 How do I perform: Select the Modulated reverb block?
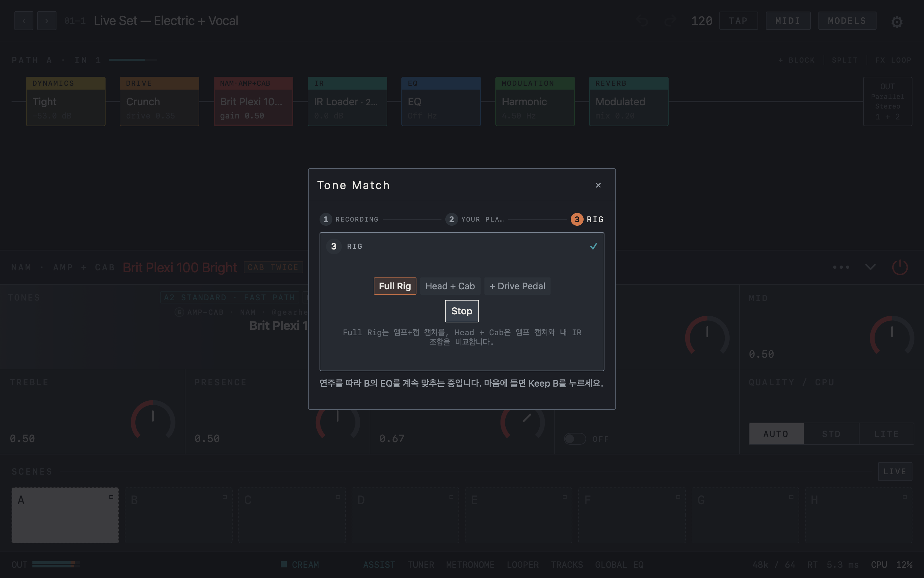[629, 101]
